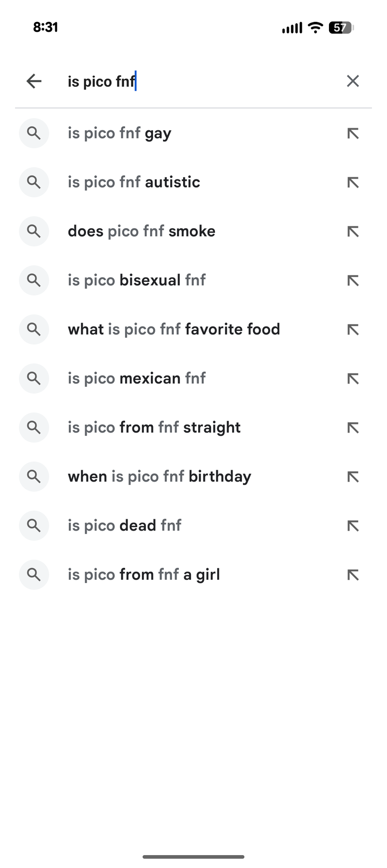Tap magnifier icon beside 'is pico mexican fnf'
The image size is (387, 868).
coord(34,378)
